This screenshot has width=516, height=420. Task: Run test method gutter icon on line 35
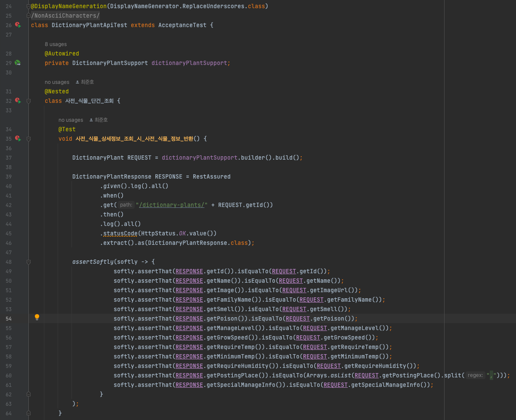tap(18, 139)
